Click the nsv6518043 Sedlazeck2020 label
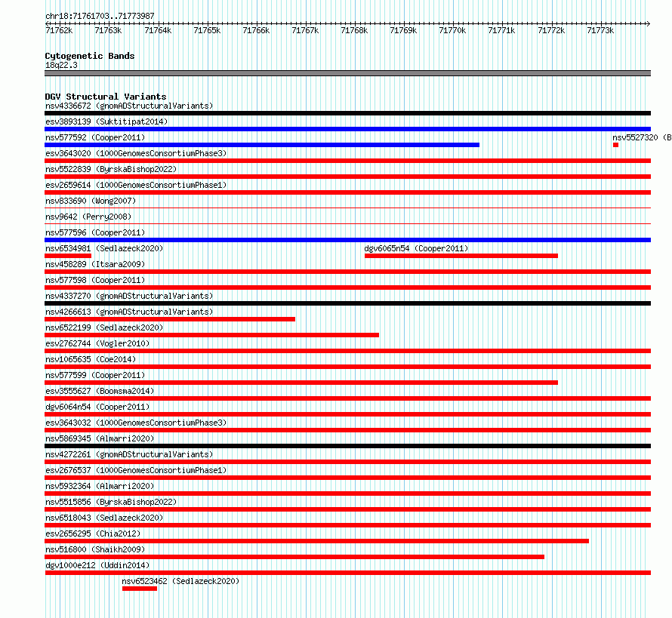672x618 pixels. click(104, 518)
